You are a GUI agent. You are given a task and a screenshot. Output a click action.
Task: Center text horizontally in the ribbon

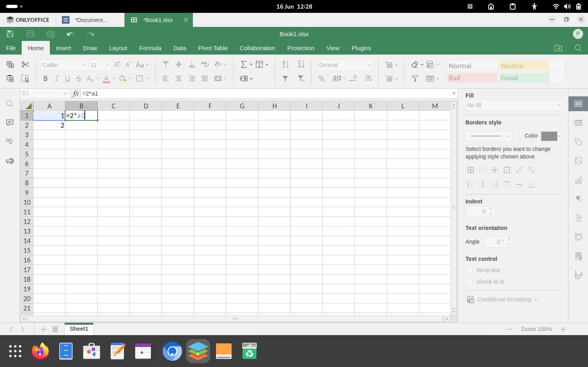pos(179,78)
